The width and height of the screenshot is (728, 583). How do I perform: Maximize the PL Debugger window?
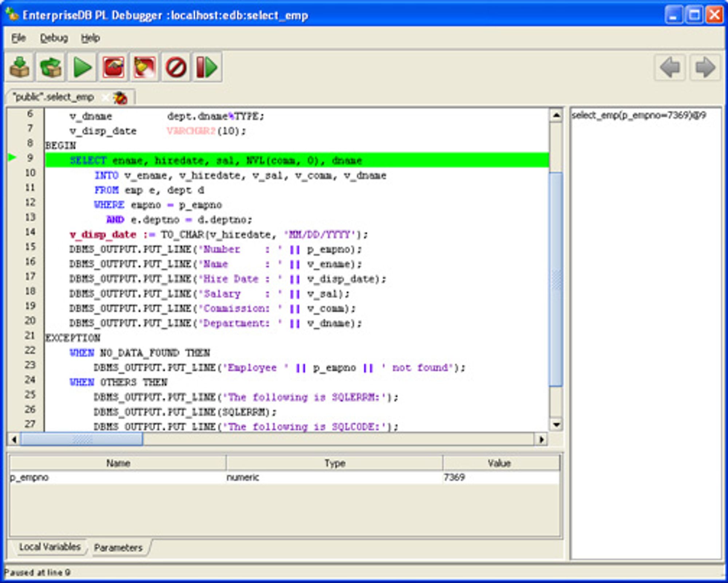[x=695, y=15]
